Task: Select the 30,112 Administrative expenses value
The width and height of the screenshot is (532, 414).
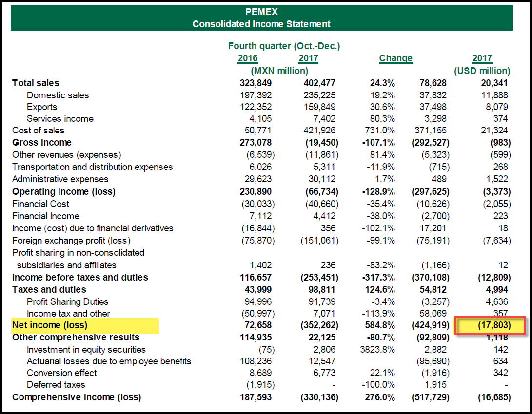Action: click(322, 179)
